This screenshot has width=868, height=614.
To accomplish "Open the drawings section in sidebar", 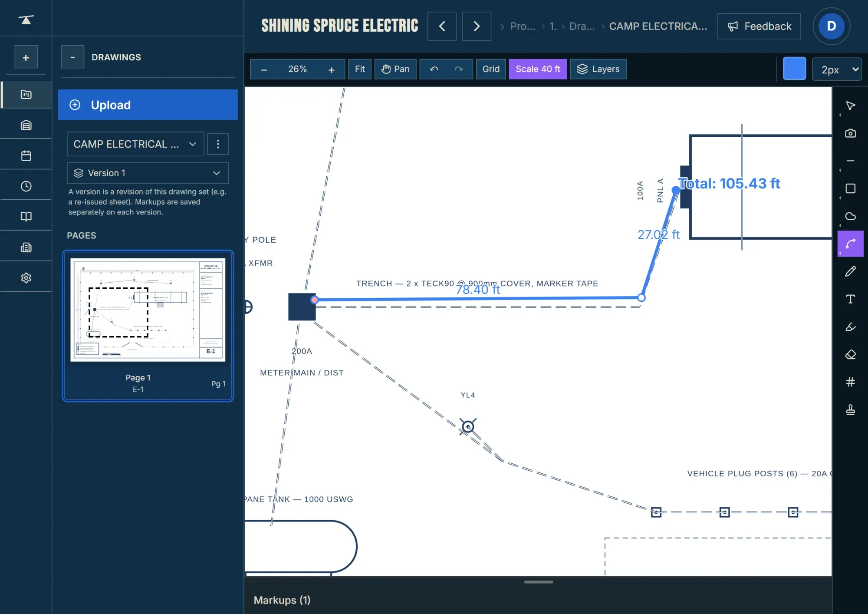I will 26,94.
